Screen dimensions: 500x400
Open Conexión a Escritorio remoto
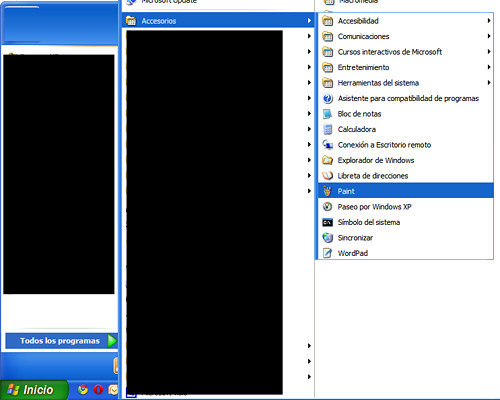(406, 145)
